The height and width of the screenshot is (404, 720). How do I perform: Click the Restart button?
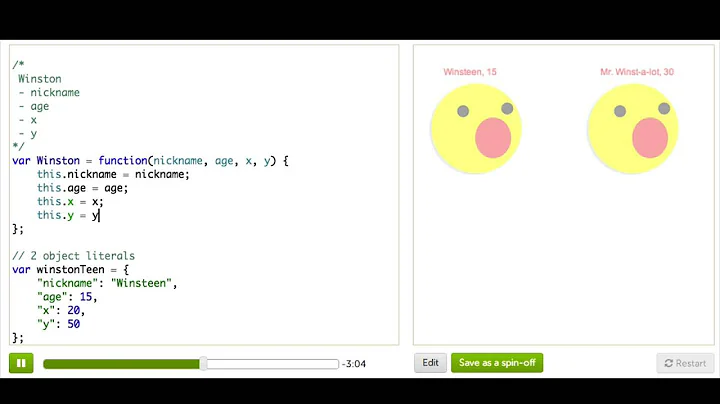tap(685, 363)
